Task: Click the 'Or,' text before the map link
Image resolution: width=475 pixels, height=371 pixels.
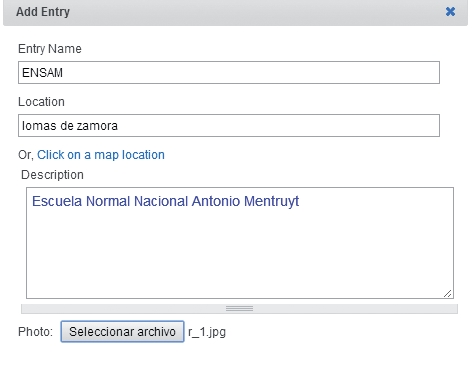Action: 26,155
